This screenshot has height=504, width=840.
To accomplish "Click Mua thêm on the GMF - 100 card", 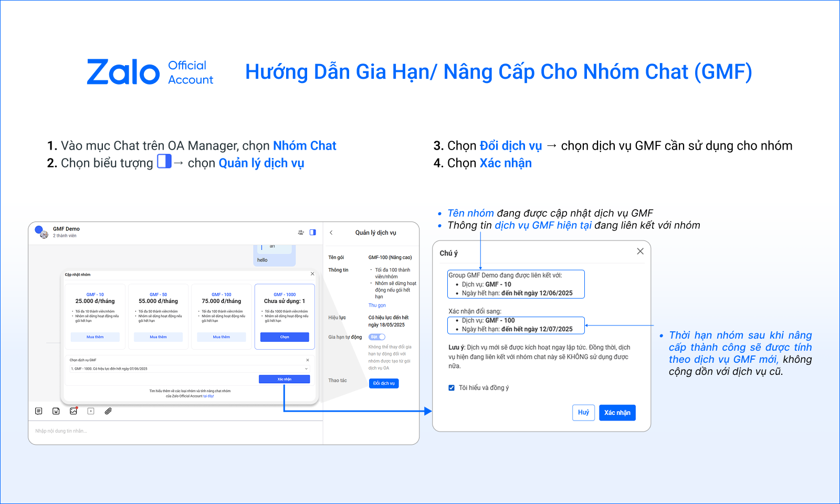I will (221, 337).
